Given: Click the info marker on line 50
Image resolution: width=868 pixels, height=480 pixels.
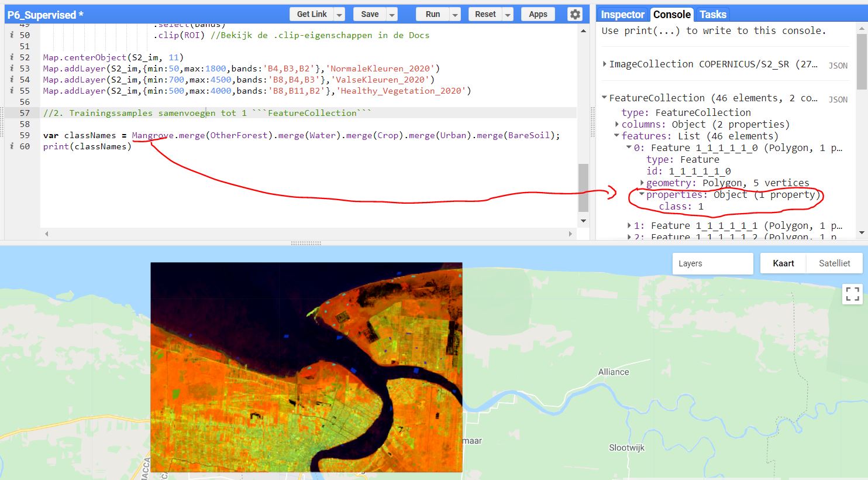Looking at the screenshot, I should click(x=12, y=35).
